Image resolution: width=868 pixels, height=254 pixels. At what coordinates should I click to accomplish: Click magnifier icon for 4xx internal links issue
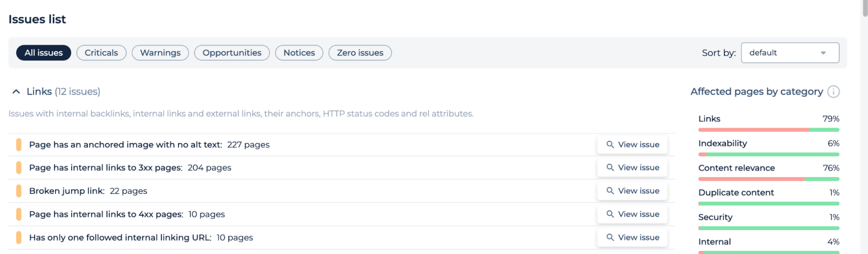610,214
